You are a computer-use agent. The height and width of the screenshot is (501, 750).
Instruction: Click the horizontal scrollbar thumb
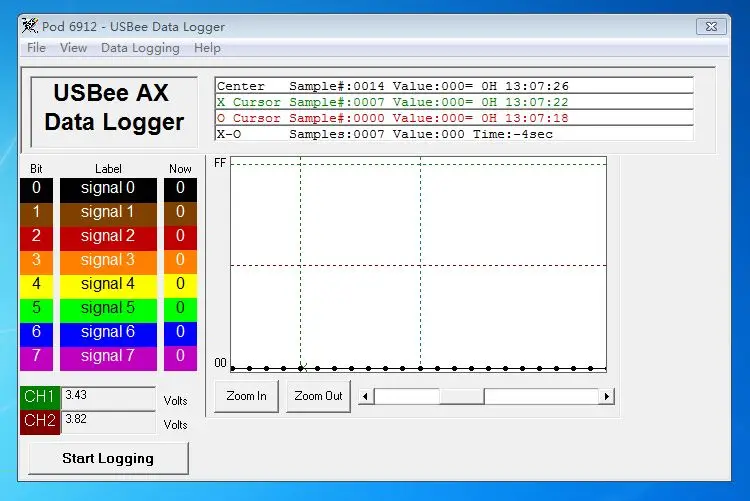[x=462, y=396]
